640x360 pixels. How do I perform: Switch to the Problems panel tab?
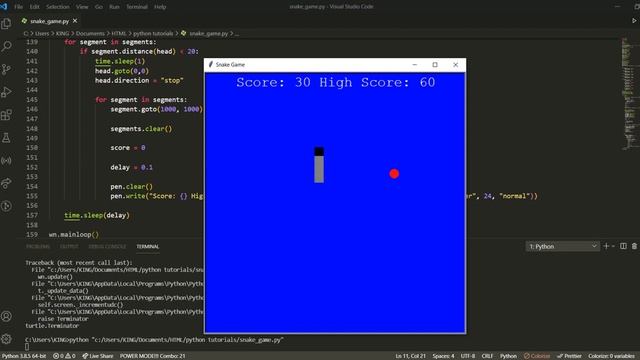point(38,247)
